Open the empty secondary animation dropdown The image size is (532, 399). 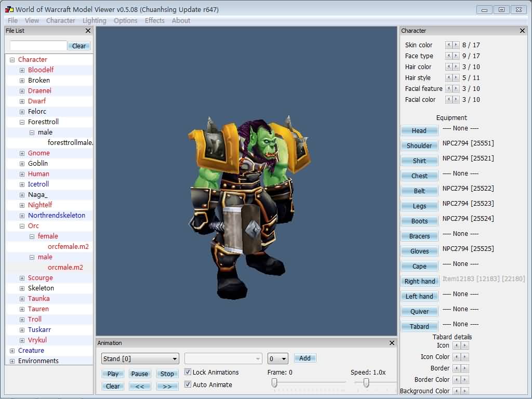coord(223,358)
